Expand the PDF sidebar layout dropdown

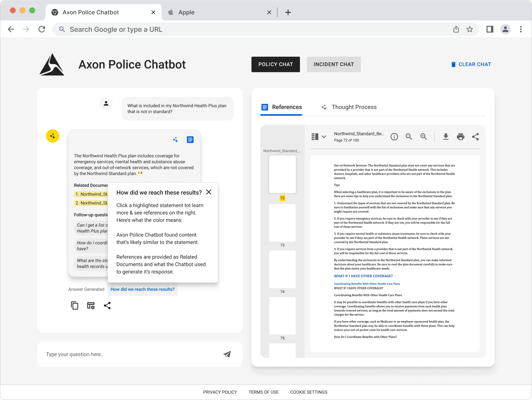(x=319, y=137)
